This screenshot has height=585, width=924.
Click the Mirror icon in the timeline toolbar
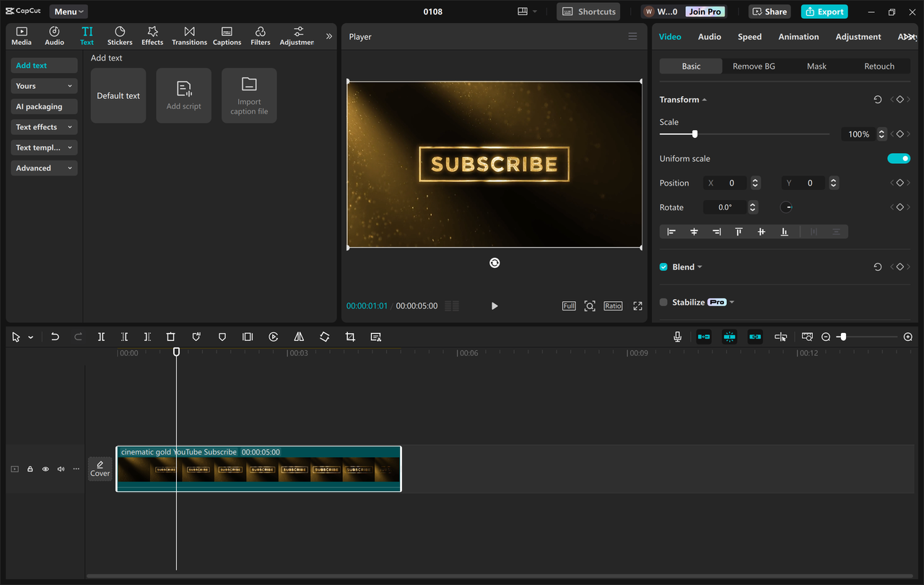tap(299, 337)
